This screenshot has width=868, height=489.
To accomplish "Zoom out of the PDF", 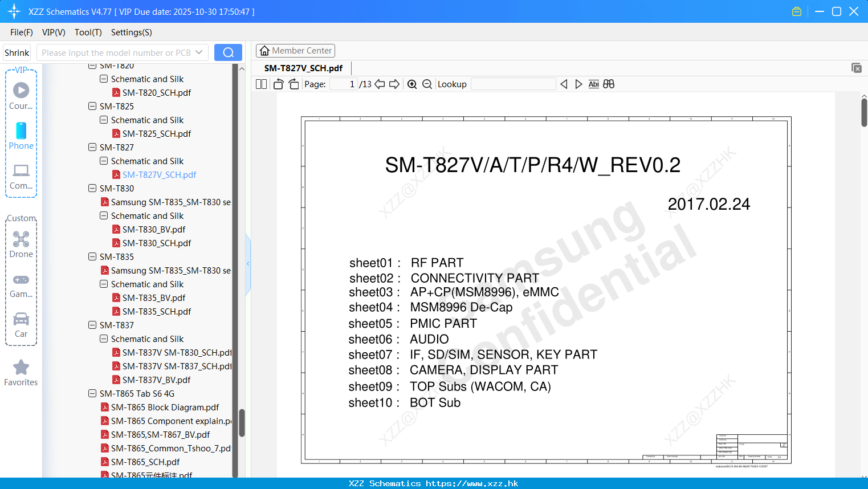I will pos(427,84).
